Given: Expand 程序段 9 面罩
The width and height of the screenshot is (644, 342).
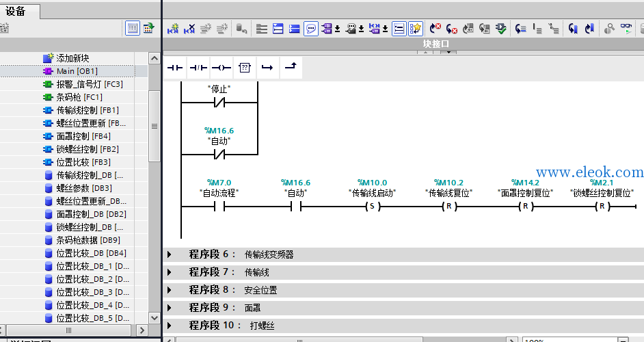Looking at the screenshot, I should pos(170,308).
